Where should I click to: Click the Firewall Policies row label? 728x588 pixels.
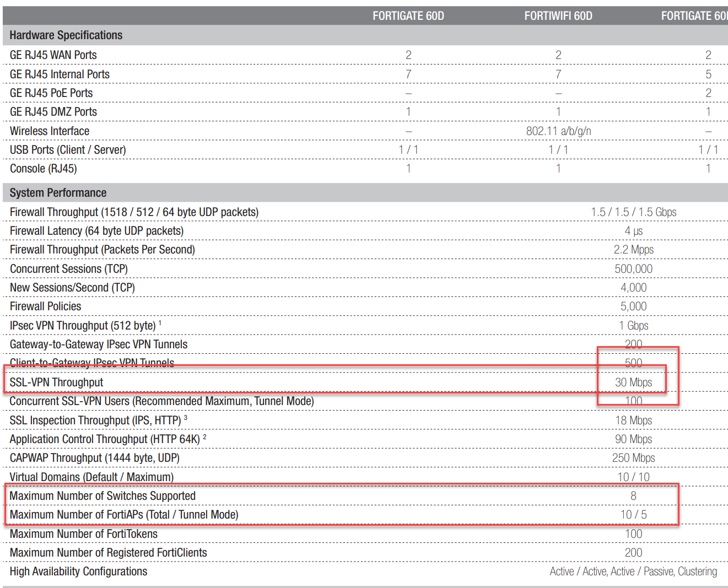pos(45,306)
